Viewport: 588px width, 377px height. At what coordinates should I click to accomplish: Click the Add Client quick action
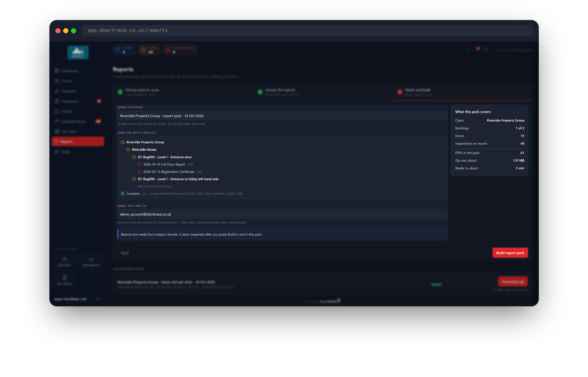point(65,262)
